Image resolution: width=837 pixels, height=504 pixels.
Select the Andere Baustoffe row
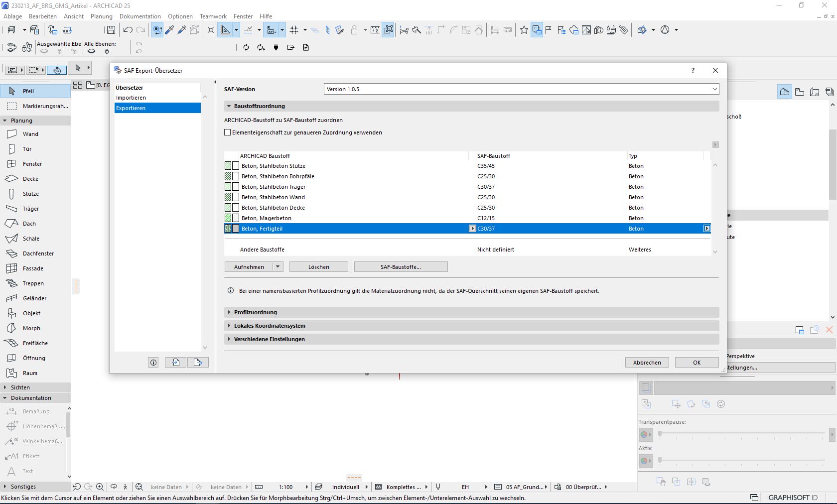click(x=467, y=250)
